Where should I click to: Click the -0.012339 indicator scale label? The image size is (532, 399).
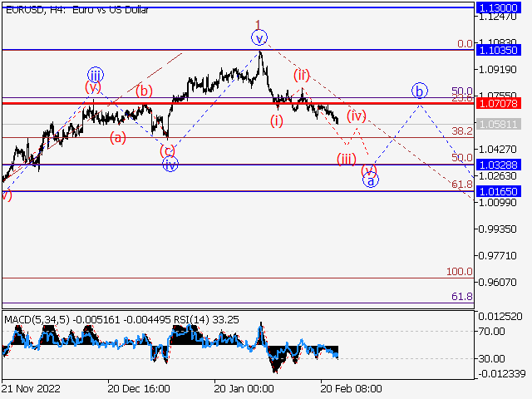[500, 374]
